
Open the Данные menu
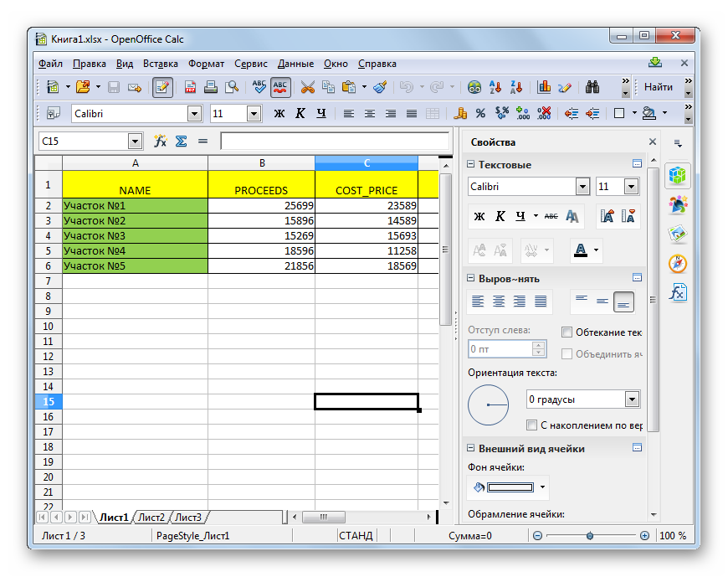coord(295,64)
